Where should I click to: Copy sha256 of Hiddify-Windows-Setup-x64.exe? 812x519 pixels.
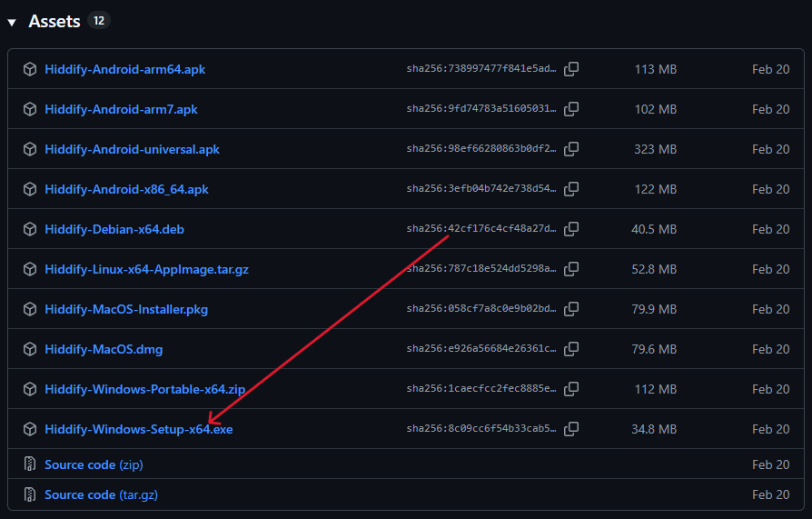571,429
